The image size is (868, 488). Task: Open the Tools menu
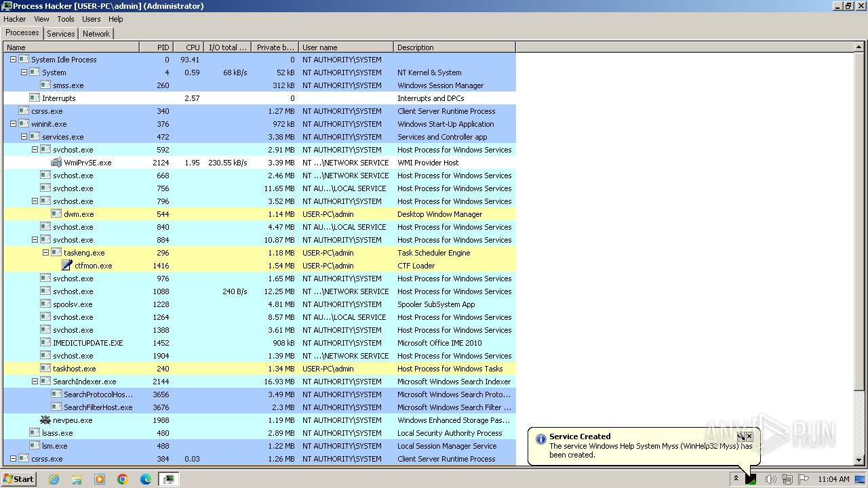tap(66, 19)
